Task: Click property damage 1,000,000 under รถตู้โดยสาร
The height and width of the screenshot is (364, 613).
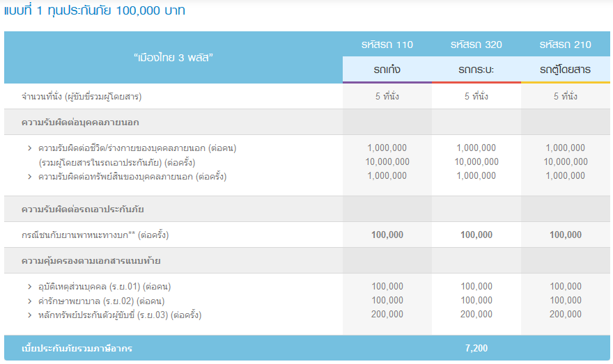Action: point(566,176)
